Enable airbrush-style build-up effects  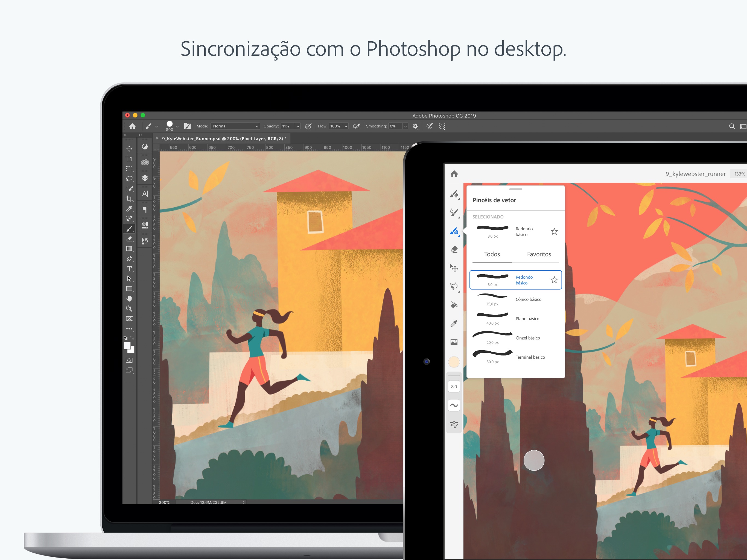(356, 126)
